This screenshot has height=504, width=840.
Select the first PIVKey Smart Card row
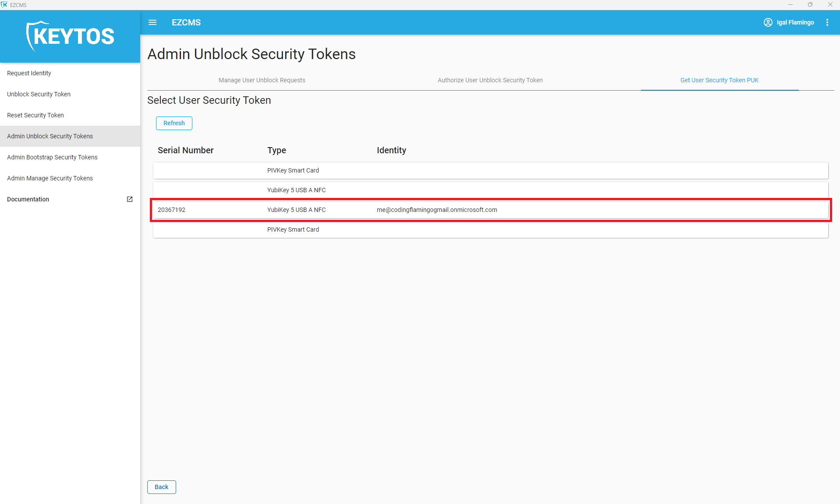490,170
